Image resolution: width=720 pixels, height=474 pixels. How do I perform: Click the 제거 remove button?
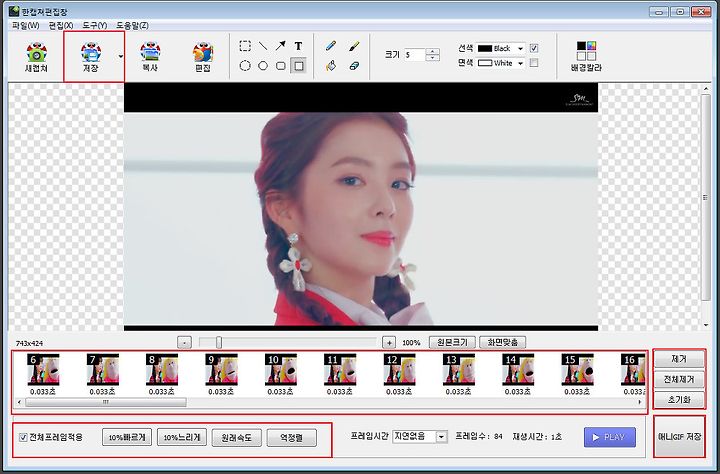(x=679, y=360)
